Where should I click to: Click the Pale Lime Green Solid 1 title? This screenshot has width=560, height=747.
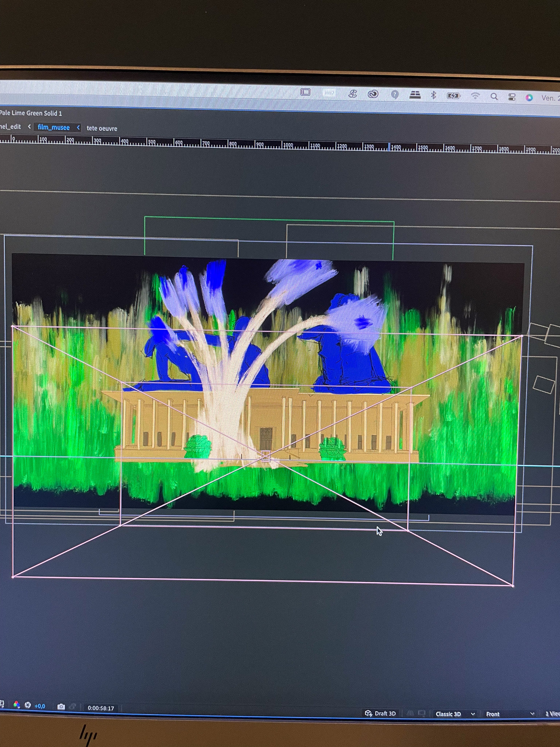click(x=31, y=113)
